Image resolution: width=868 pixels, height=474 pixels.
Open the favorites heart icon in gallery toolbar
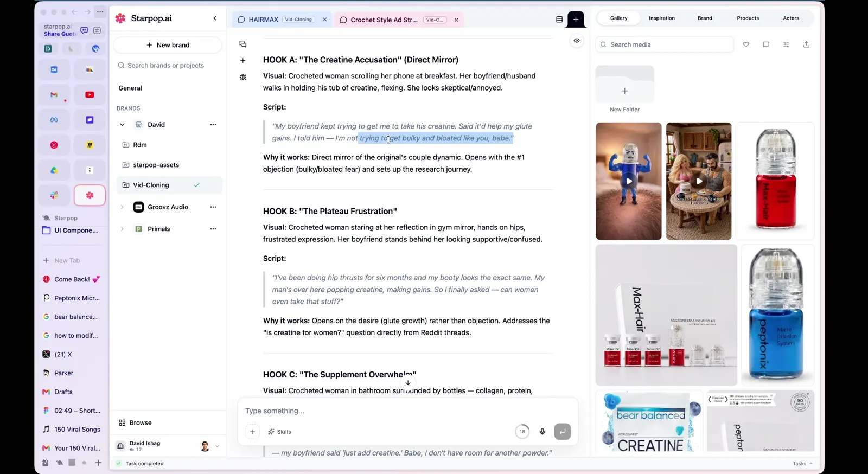746,44
